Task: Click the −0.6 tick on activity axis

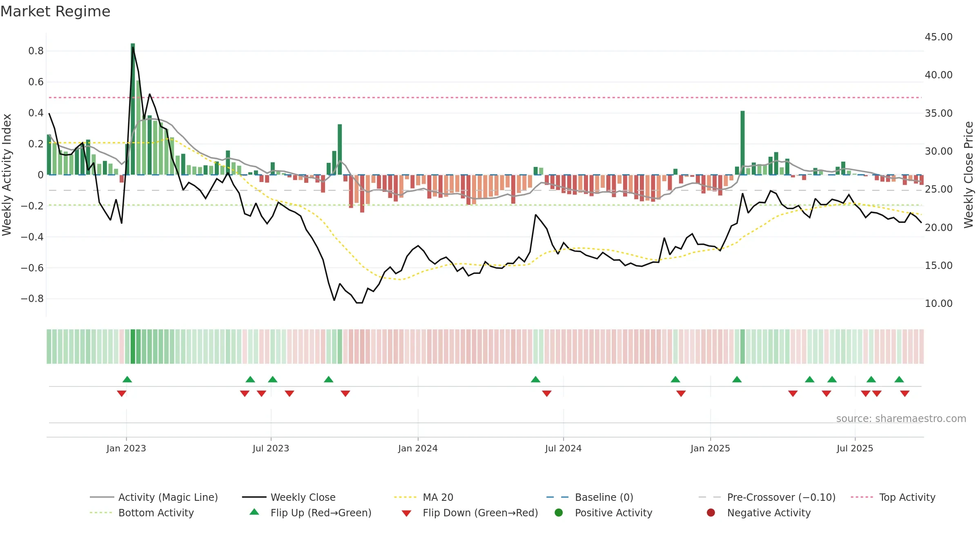Action: pos(32,268)
